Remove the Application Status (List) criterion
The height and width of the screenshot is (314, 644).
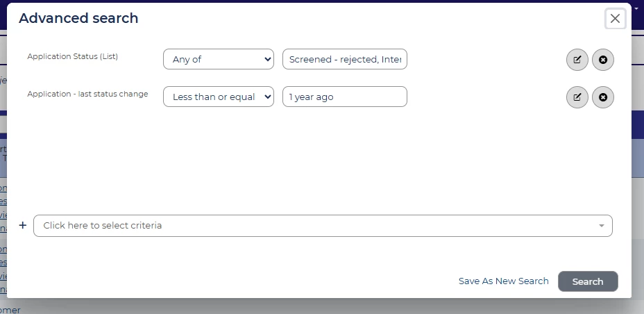(x=602, y=60)
